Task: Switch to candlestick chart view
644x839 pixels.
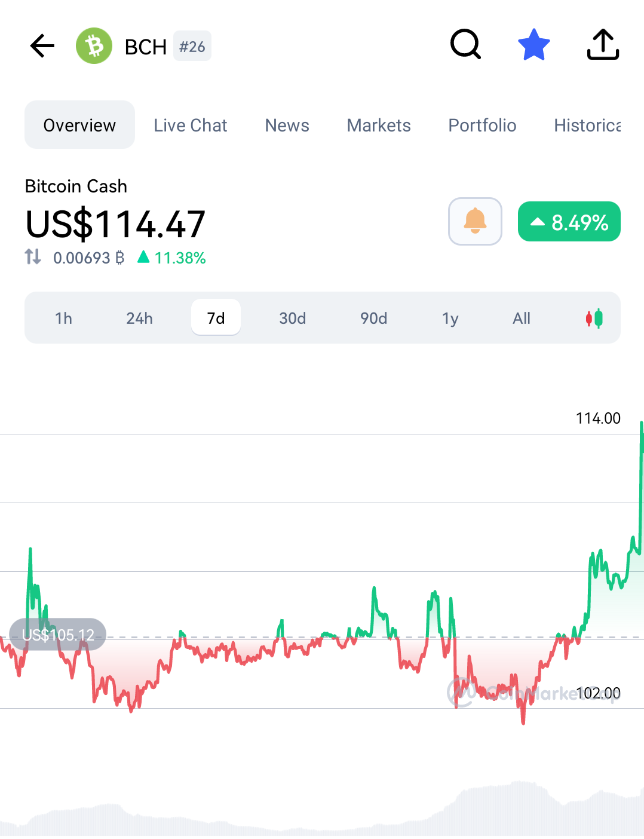Action: (594, 319)
